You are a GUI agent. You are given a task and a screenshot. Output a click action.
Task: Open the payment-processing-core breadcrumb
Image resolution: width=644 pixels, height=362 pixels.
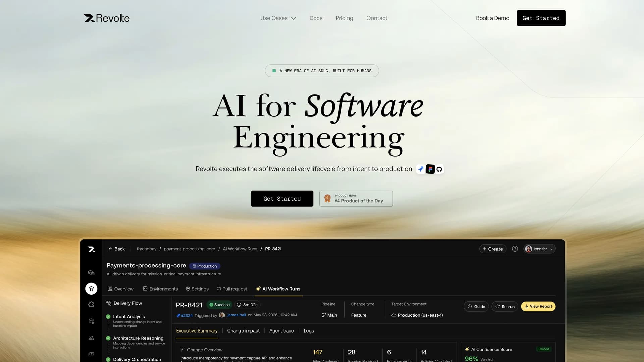point(190,249)
